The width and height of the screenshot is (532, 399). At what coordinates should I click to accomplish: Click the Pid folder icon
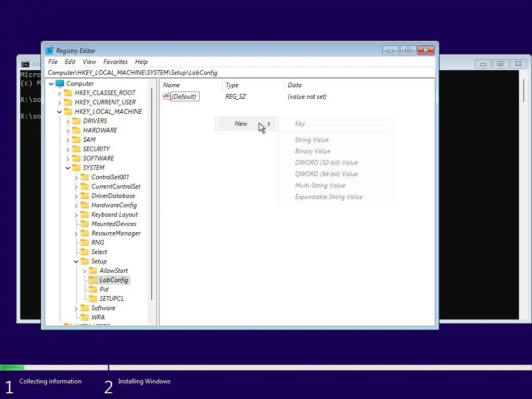pyautogui.click(x=93, y=289)
